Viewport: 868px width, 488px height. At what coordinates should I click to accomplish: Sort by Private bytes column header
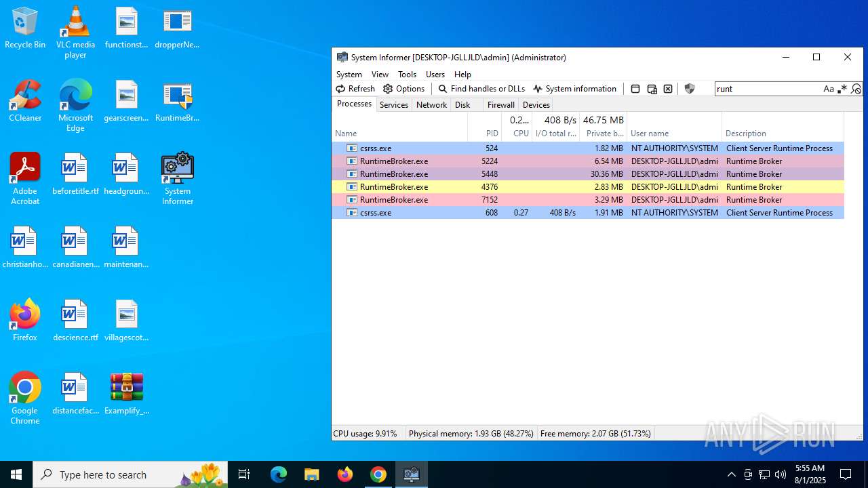[x=603, y=127]
